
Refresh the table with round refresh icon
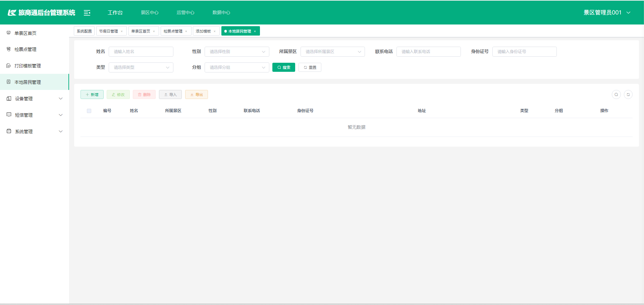coord(628,95)
